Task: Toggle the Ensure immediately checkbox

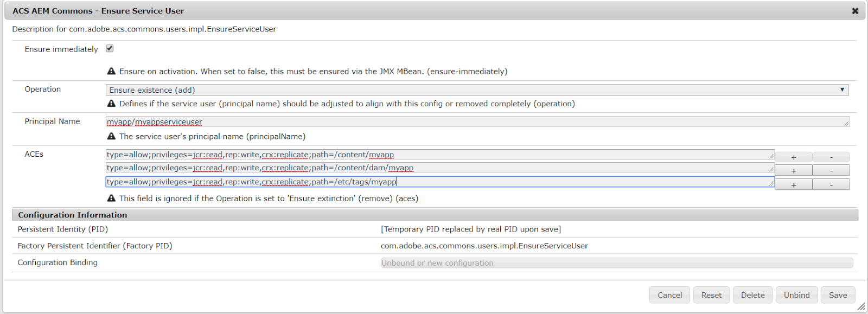Action: (110, 48)
